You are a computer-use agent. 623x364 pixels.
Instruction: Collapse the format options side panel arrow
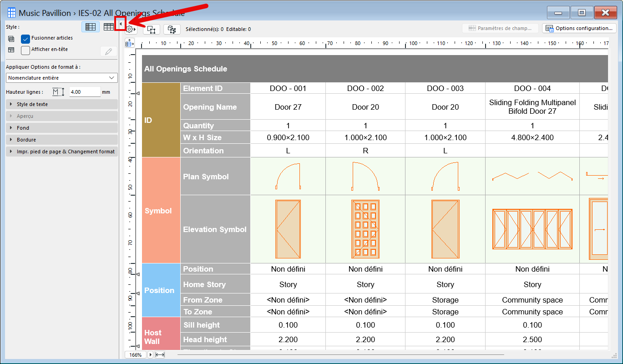point(120,24)
